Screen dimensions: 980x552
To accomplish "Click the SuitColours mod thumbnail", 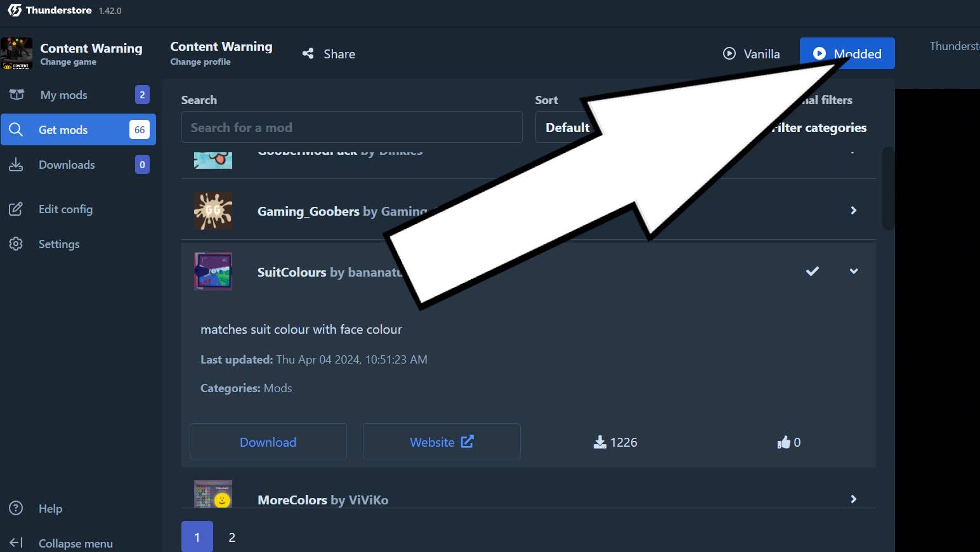I will click(x=213, y=272).
